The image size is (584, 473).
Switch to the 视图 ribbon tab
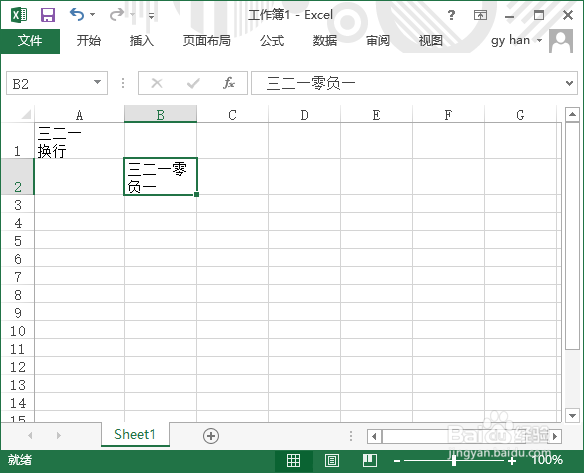point(431,41)
